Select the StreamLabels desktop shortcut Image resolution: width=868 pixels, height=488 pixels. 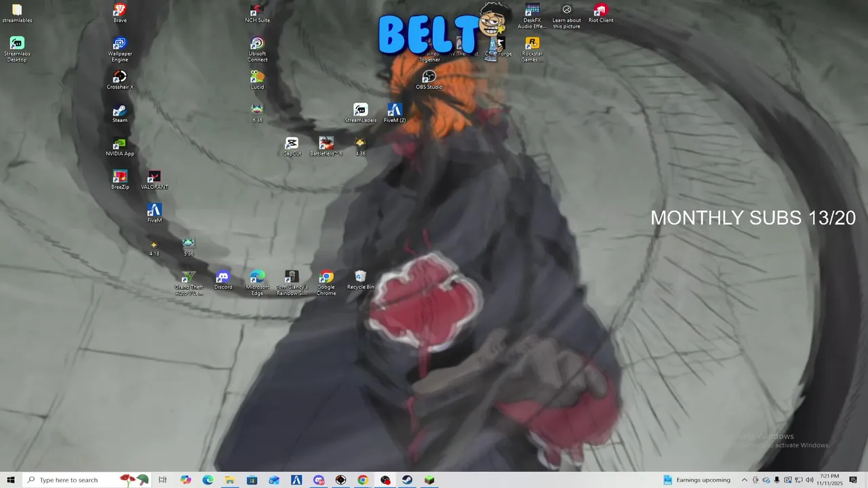[x=360, y=113]
